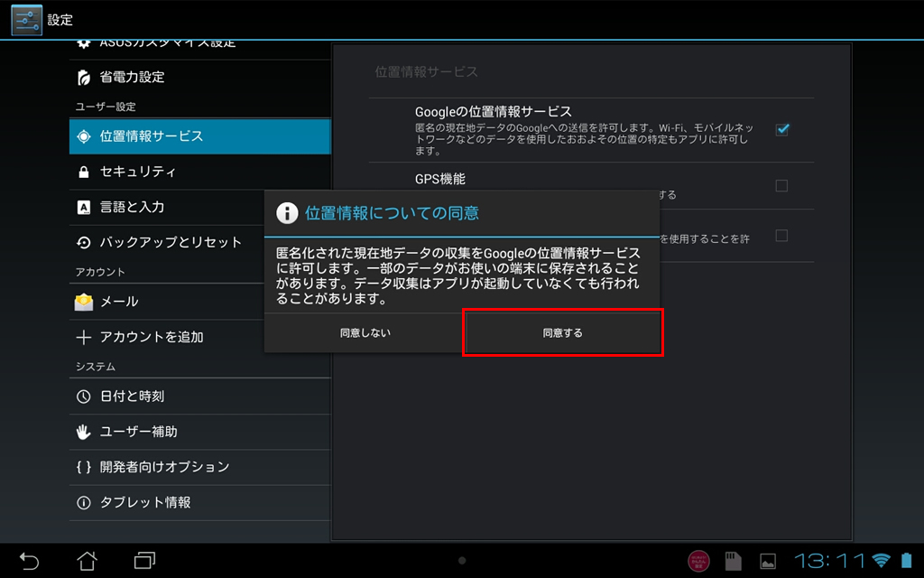Click the 同意しない disagree button

point(365,332)
